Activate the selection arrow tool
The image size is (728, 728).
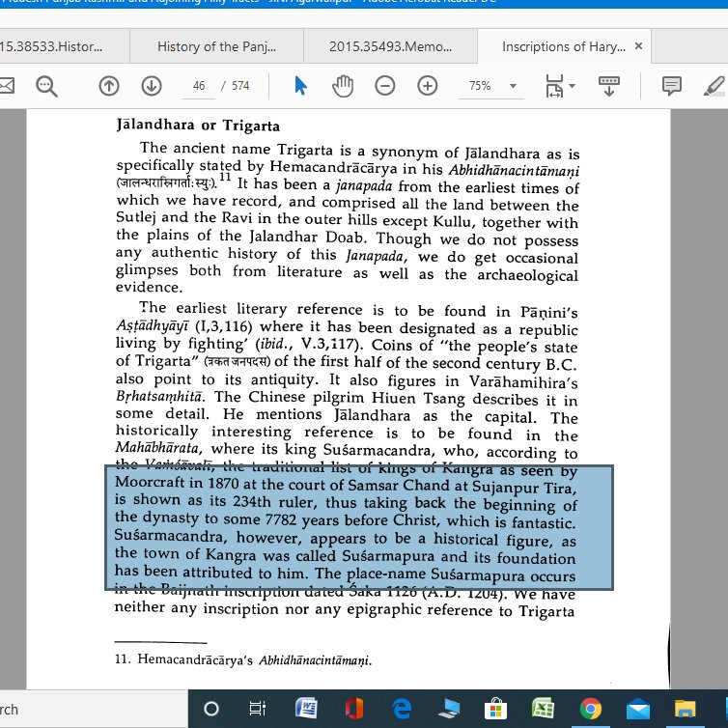tap(300, 86)
